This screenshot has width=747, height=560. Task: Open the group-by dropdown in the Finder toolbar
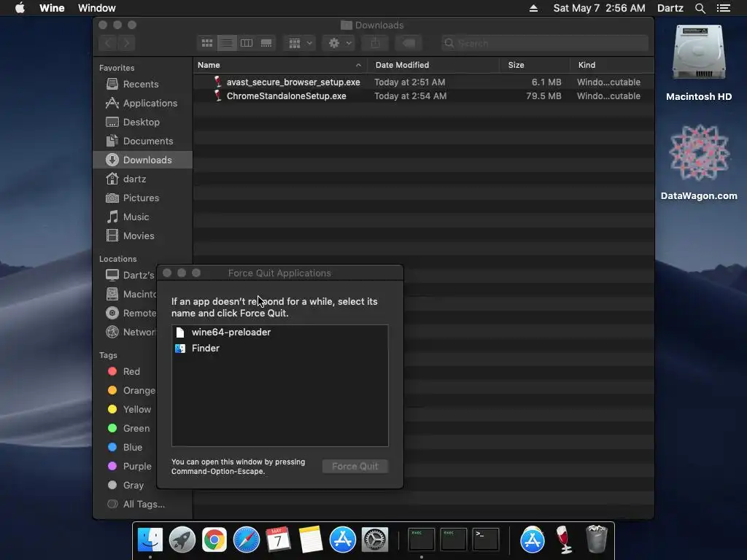[300, 43]
